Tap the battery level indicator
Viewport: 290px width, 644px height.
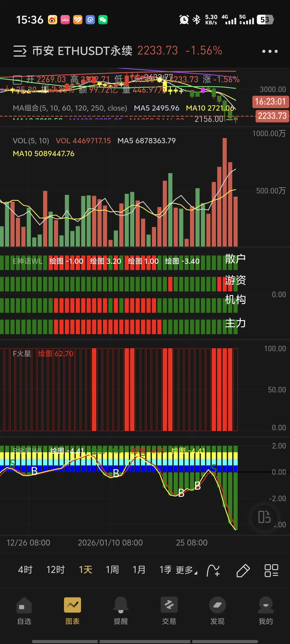[x=265, y=20]
